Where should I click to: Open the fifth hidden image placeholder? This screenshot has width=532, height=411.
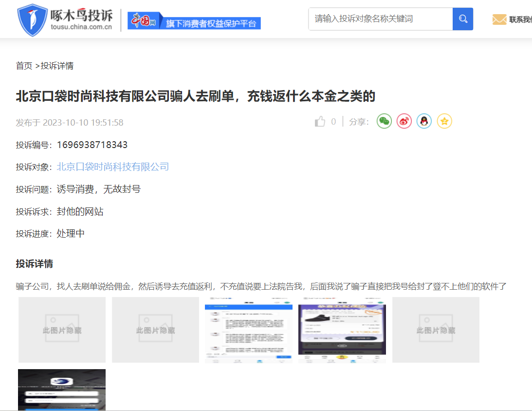pos(436,330)
